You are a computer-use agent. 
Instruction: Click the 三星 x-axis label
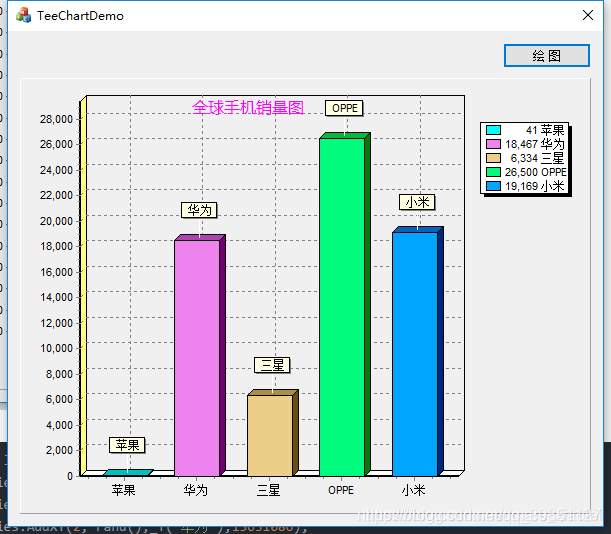[268, 490]
